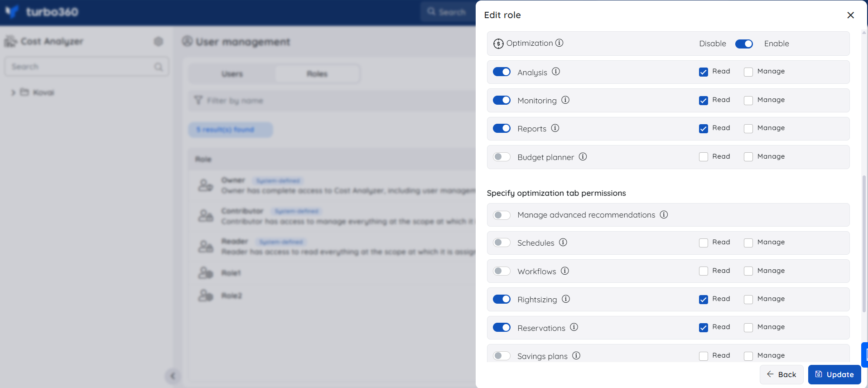View info for Manage advanced recommendations
868x388 pixels.
point(664,214)
